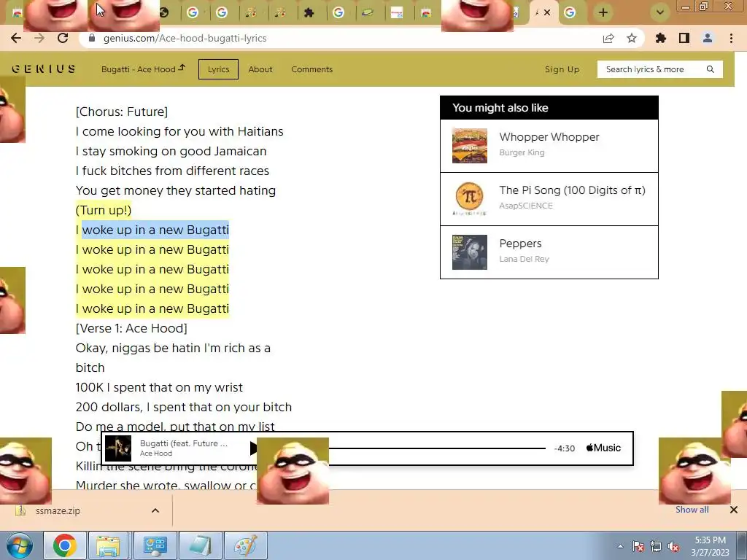Bookmark this page with the star icon
This screenshot has height=560, width=747.
tap(632, 38)
